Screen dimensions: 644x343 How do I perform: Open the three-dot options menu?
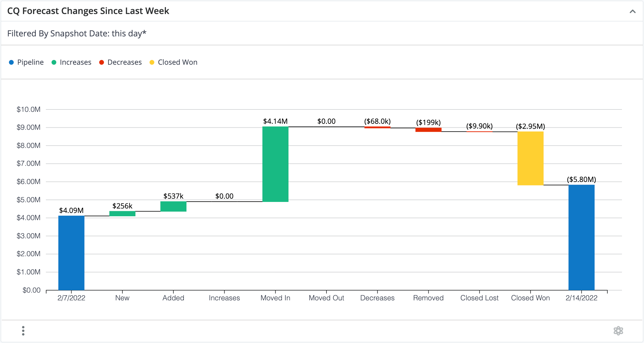point(23,330)
